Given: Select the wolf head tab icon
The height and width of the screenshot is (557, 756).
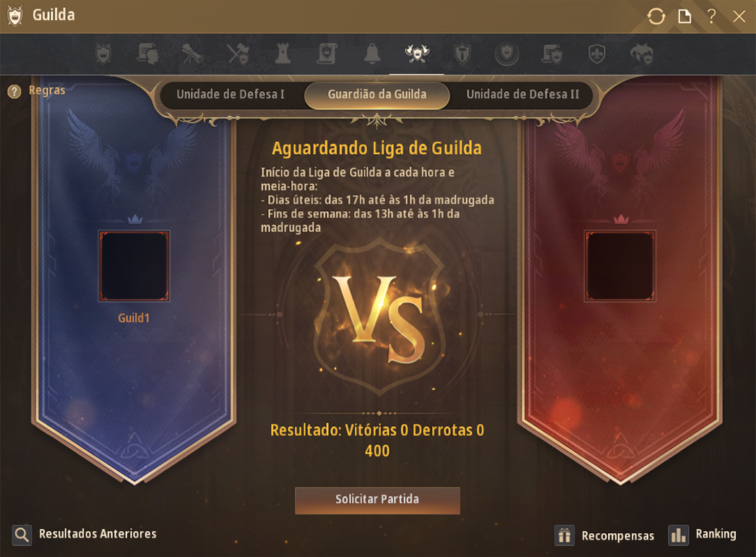Looking at the screenshot, I should 642,54.
